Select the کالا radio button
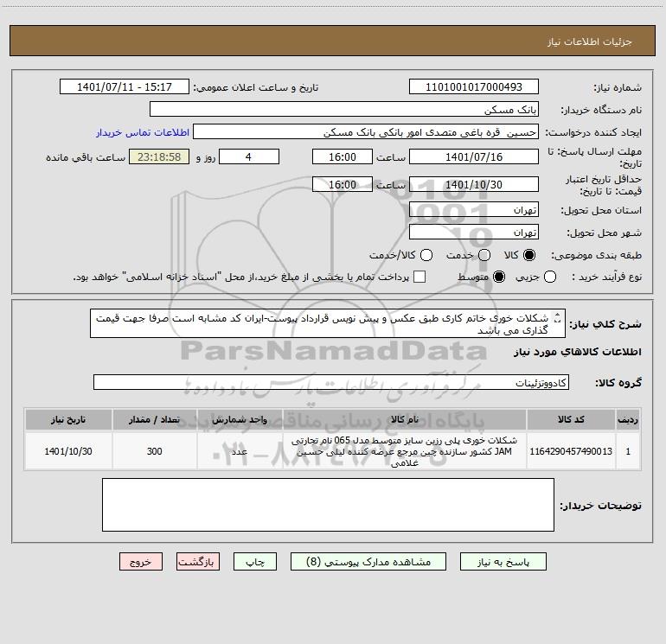The height and width of the screenshot is (644, 666). pyautogui.click(x=529, y=255)
